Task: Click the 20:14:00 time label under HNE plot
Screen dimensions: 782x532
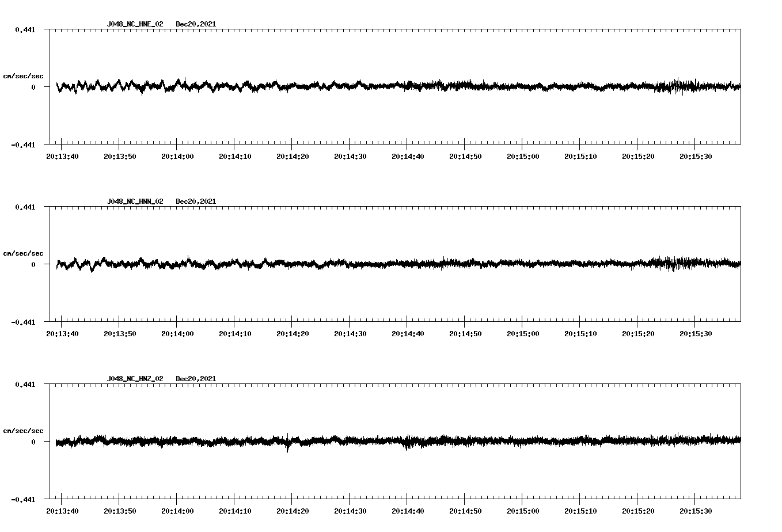Action: 177,157
